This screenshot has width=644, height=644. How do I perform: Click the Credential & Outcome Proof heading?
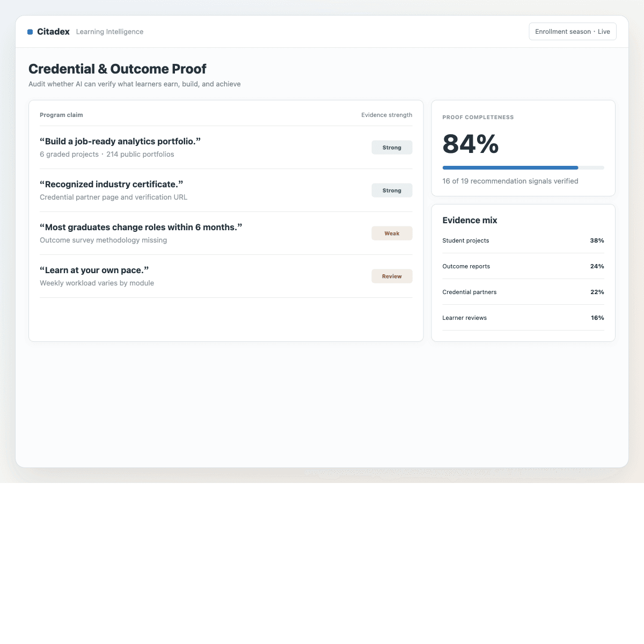pyautogui.click(x=118, y=69)
